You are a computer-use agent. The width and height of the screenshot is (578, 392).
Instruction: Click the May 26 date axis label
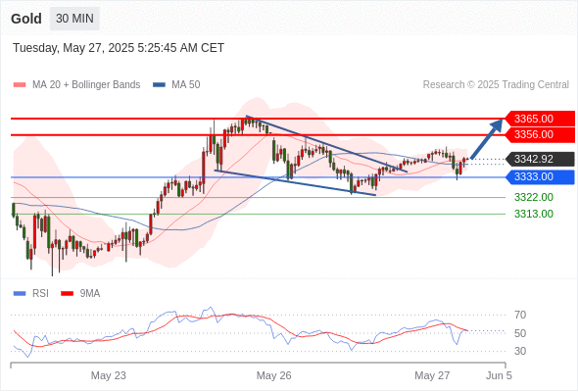[274, 375]
